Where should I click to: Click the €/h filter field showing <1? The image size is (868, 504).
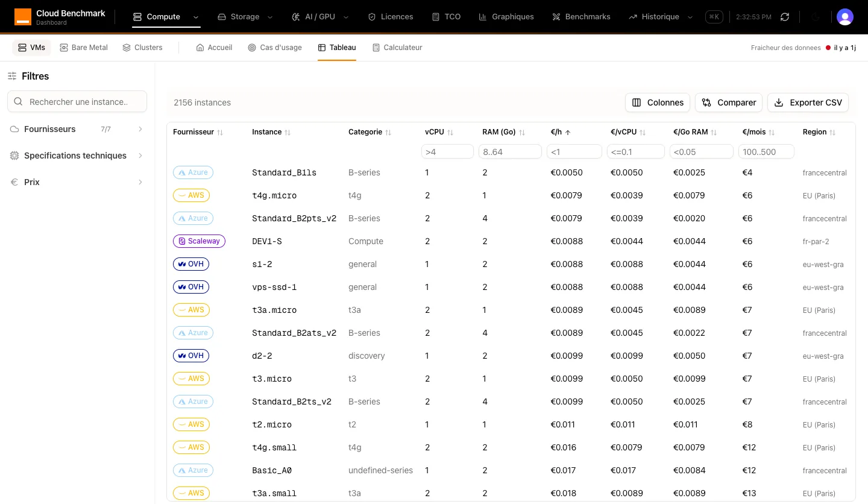coord(574,151)
